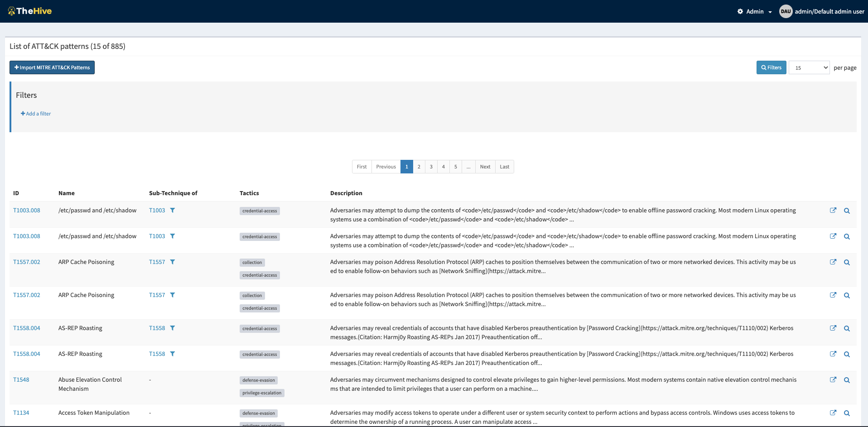The image size is (868, 427).
Task: Jump to Last page in pagination
Action: pos(504,167)
